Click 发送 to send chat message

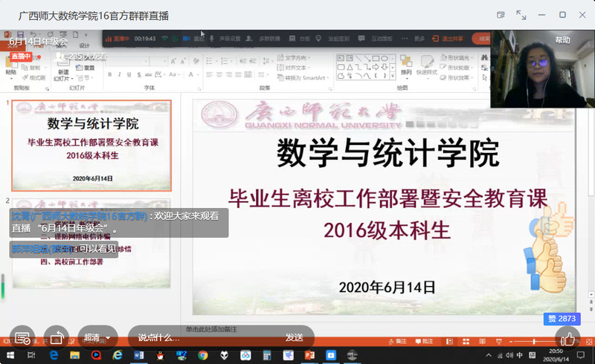tap(295, 337)
